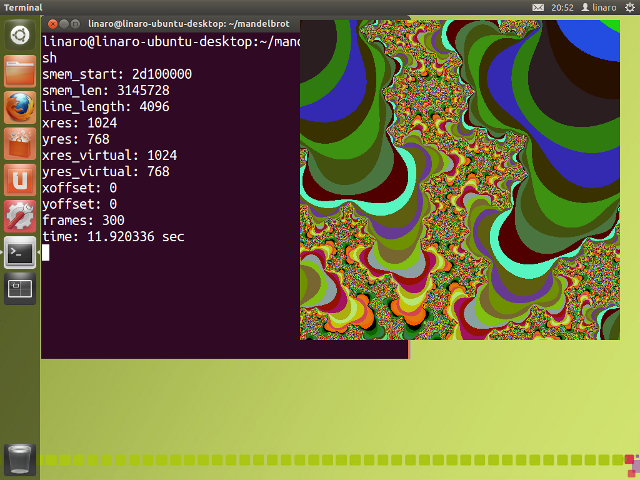
Task: Open the Ubuntu One launcher icon
Action: (x=20, y=180)
